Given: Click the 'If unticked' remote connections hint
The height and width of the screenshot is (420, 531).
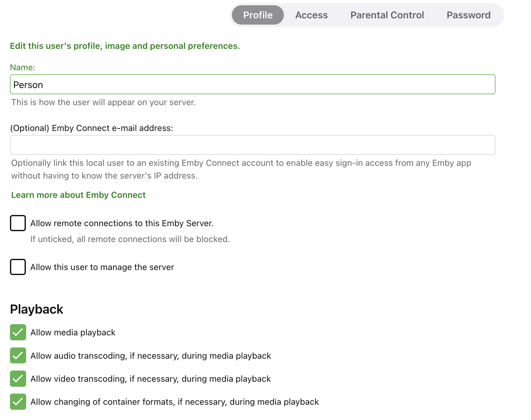Looking at the screenshot, I should [x=130, y=239].
